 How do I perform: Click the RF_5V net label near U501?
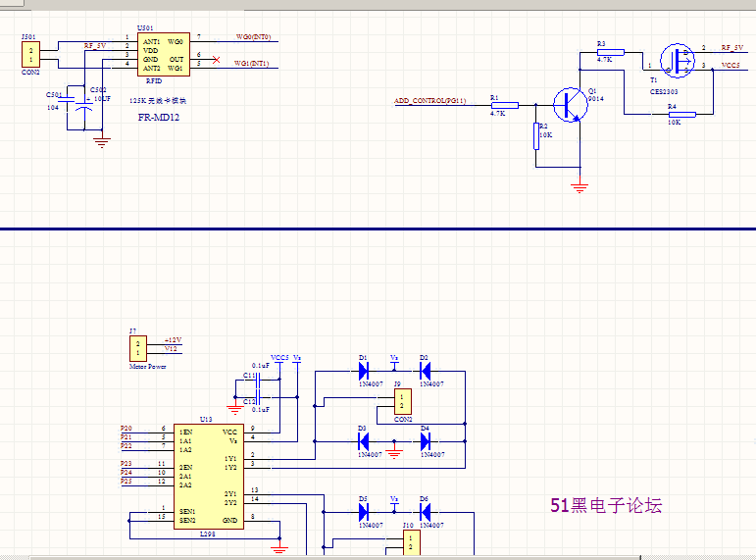coord(95,46)
